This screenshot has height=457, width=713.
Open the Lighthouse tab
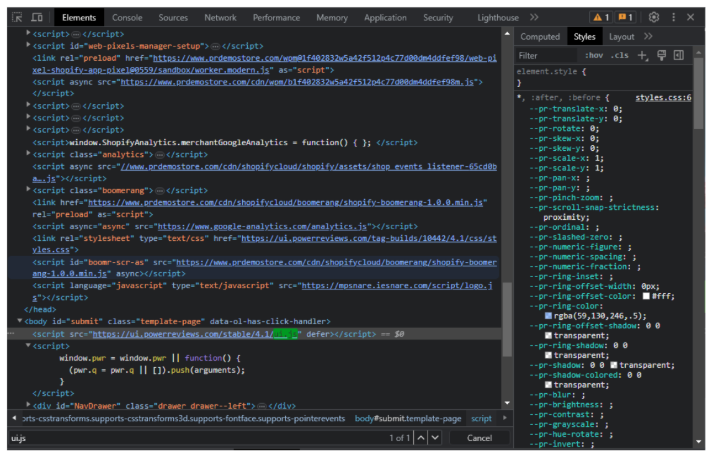pos(497,18)
